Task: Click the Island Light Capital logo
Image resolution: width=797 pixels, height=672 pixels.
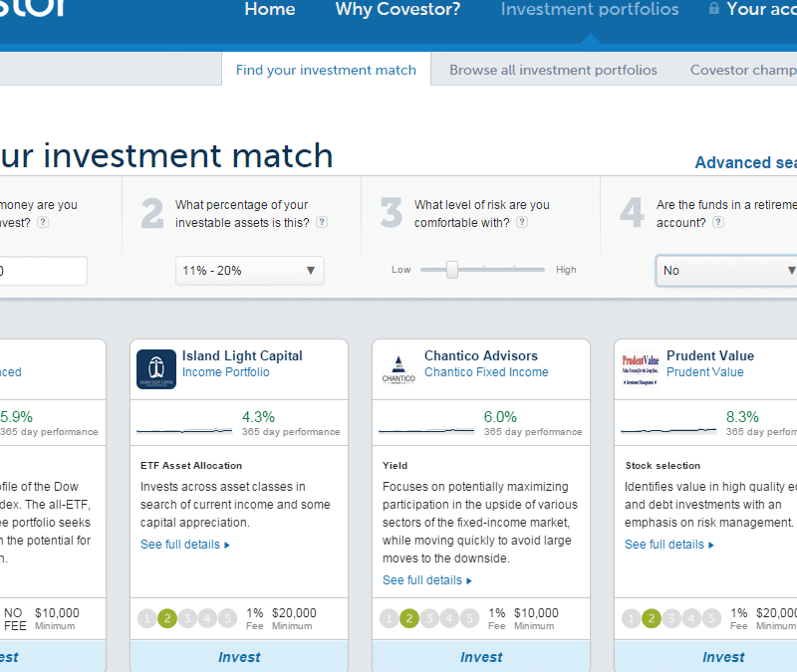Action: tap(156, 369)
